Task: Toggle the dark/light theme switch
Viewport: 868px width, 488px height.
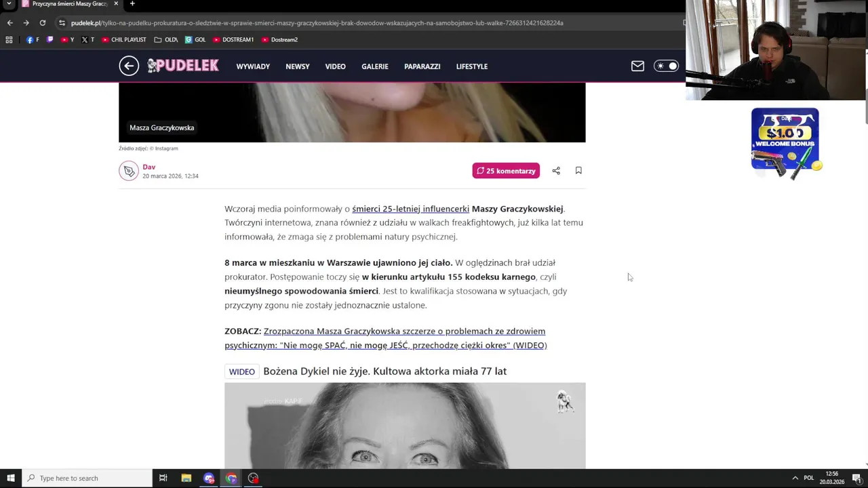Action: 666,66
